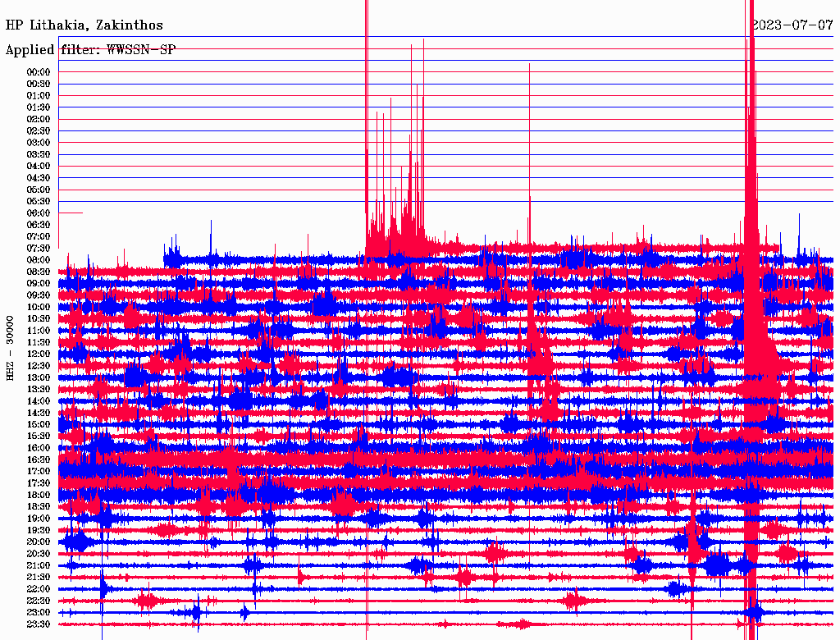Viewport: 840px width, 640px height.
Task: Click the 18:30 time label
Action: (x=39, y=507)
